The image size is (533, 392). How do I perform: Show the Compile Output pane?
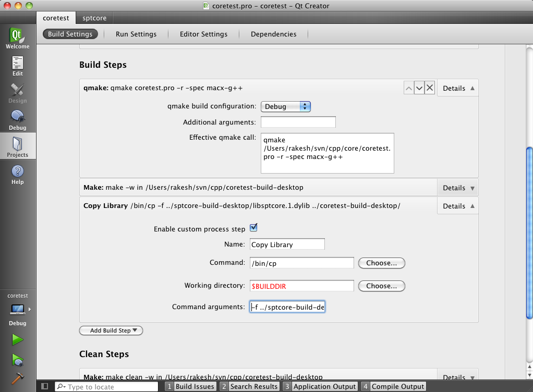[393, 387]
